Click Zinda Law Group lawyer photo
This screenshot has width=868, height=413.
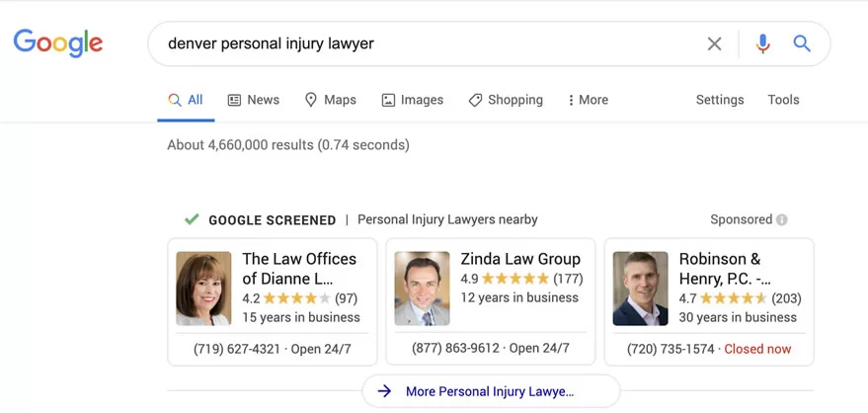pos(422,289)
